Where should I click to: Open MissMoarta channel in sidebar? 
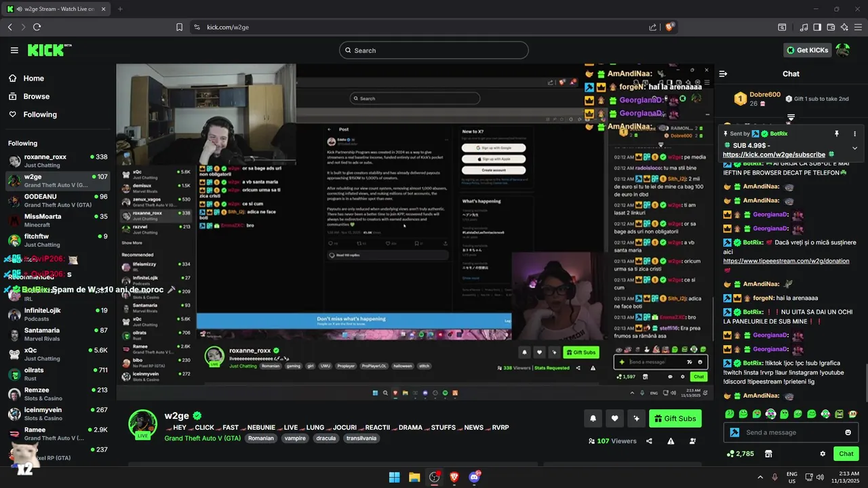[x=58, y=220]
